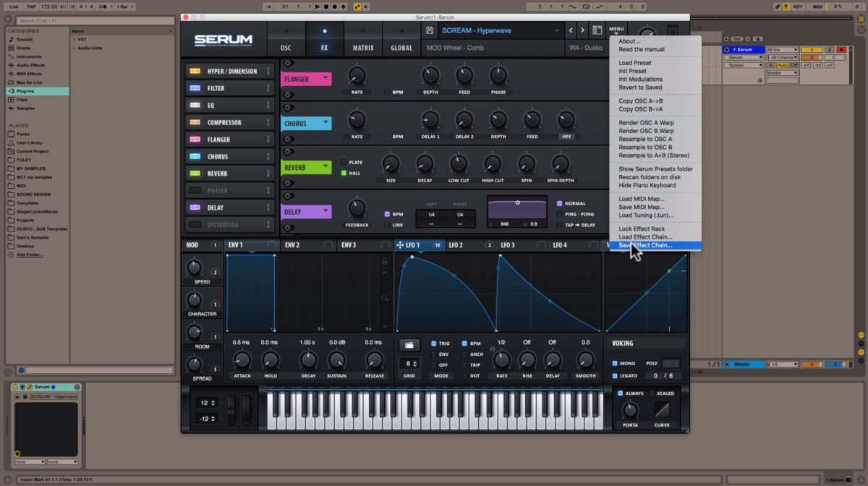Go to next preset with right arrow
Screen dimensions: 868x486
tap(583, 30)
